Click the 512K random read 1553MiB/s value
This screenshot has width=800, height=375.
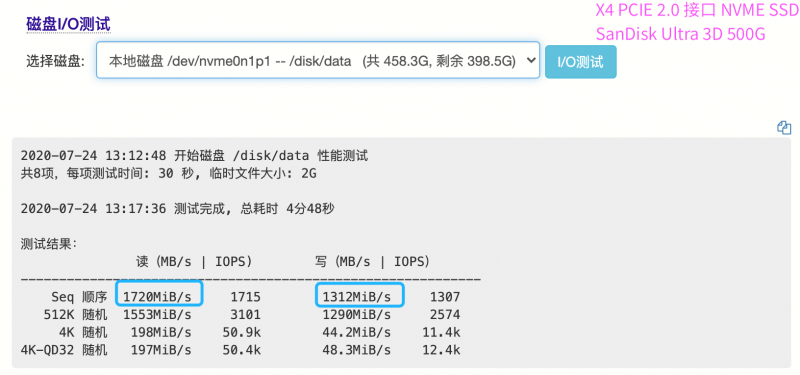point(157,315)
